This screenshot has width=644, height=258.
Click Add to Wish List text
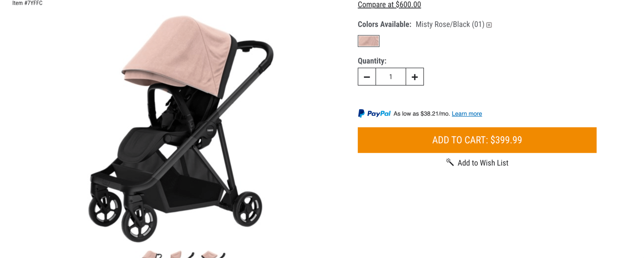[x=483, y=163]
